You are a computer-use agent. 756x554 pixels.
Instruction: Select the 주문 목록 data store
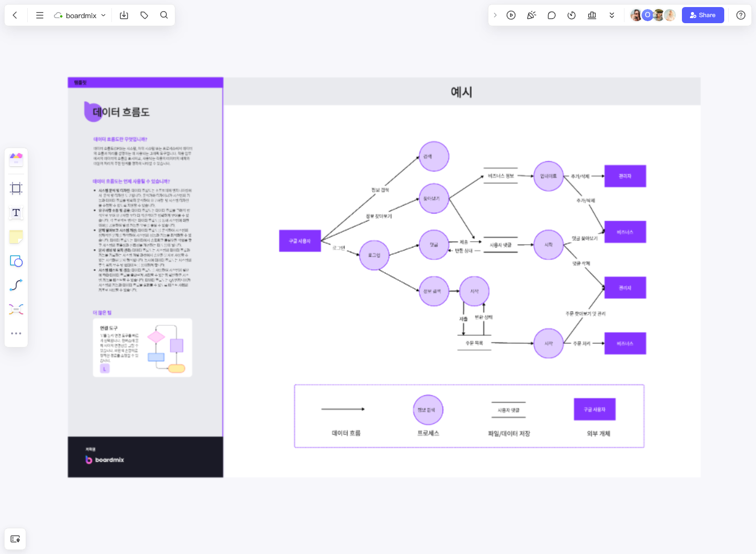pos(474,343)
